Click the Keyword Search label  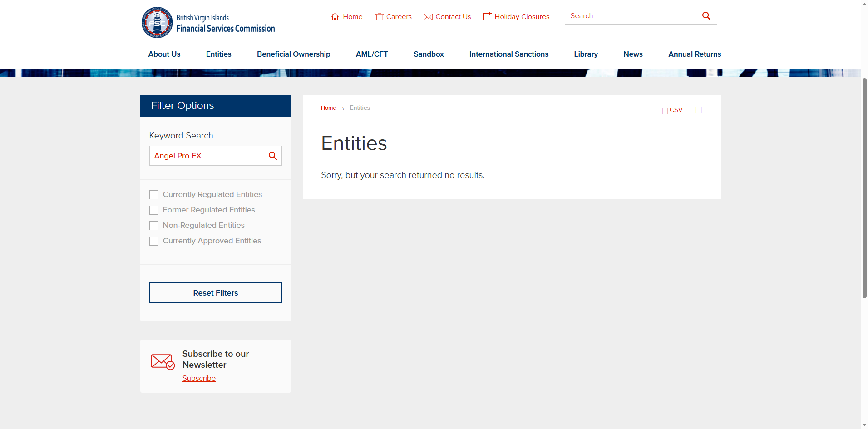181,136
